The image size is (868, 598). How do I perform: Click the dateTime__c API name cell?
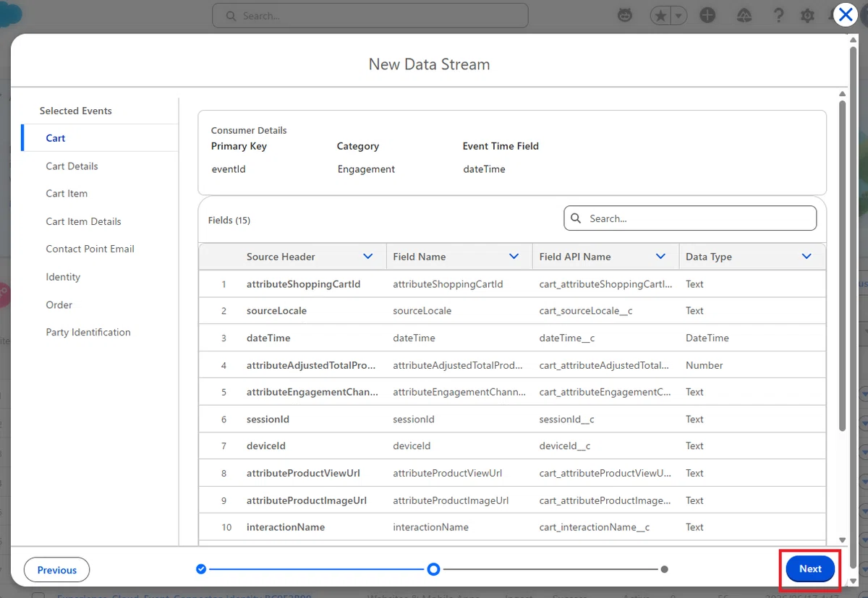tap(567, 338)
